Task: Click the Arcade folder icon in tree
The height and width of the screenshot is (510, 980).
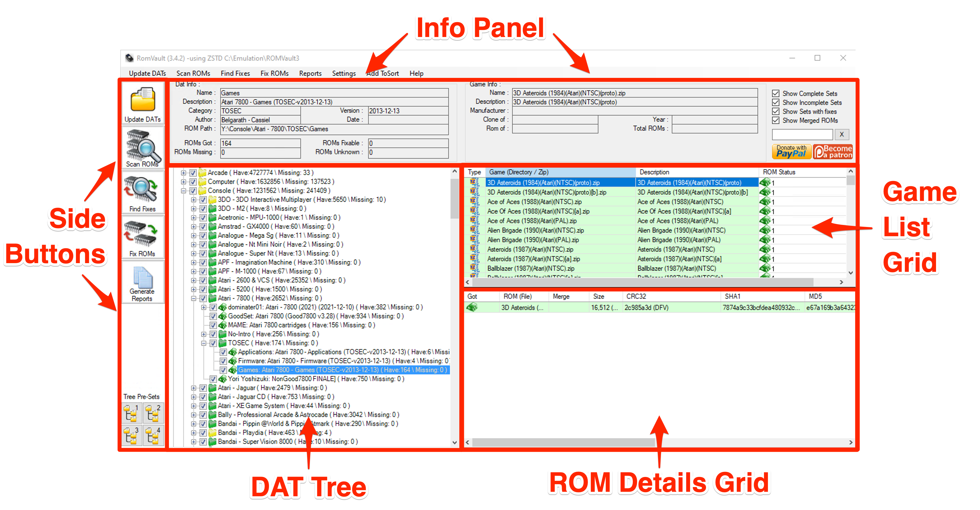Action: (202, 173)
